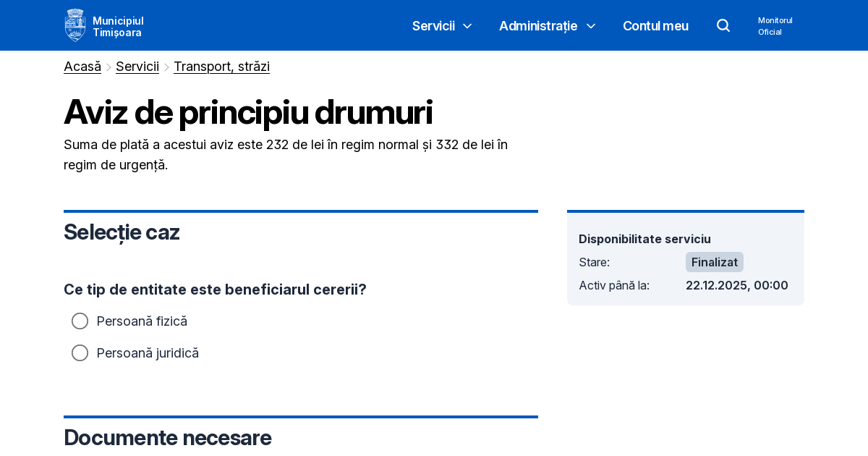Select the Persoană fizică radio button
The height and width of the screenshot is (456, 868).
point(80,321)
